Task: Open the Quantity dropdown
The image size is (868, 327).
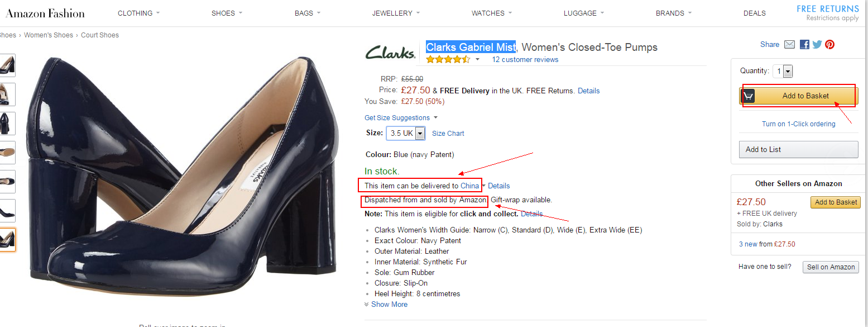Action: (783, 71)
